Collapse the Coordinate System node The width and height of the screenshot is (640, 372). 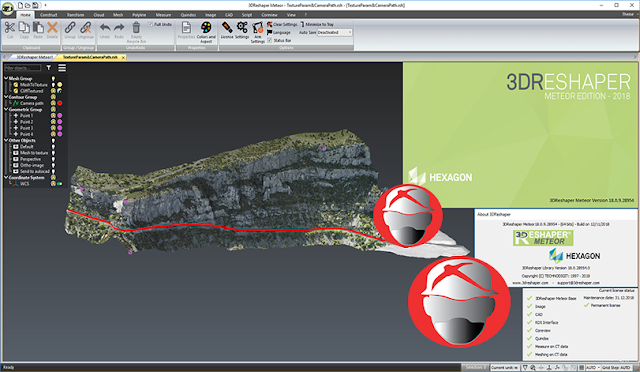click(6, 177)
